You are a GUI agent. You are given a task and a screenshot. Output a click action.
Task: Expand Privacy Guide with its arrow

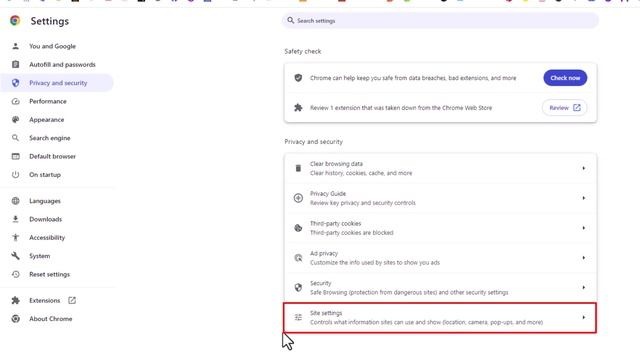pyautogui.click(x=584, y=198)
